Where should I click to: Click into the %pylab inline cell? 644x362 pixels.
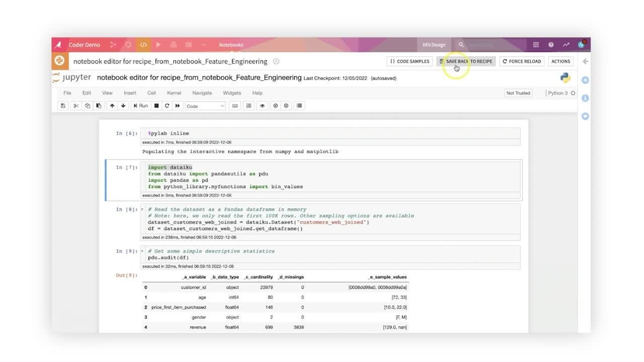(331, 133)
